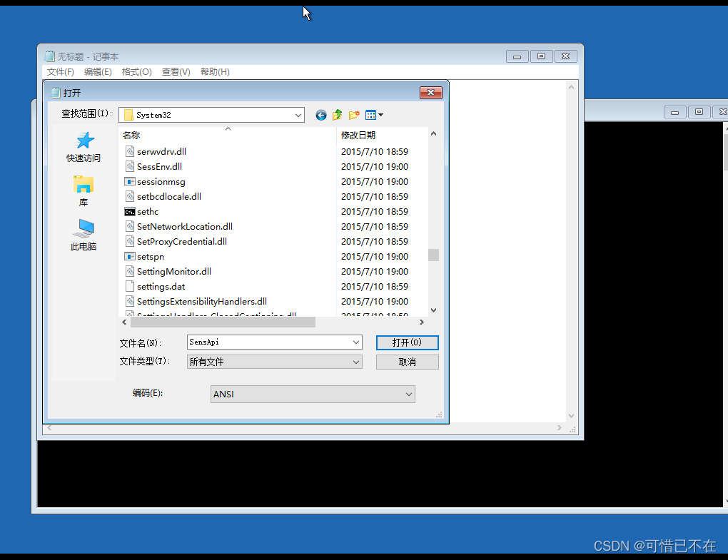Close the Open dialog with red X
Screen dimensions: 728x560
pyautogui.click(x=431, y=92)
